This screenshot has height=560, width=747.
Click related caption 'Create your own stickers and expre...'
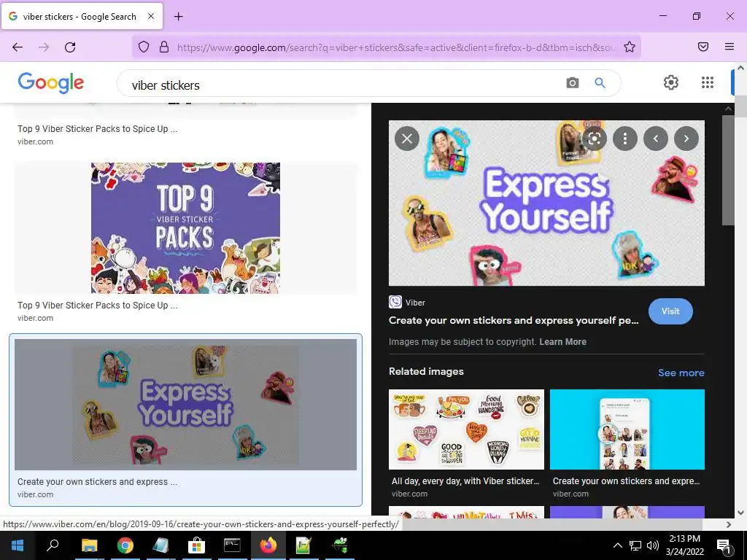point(626,481)
